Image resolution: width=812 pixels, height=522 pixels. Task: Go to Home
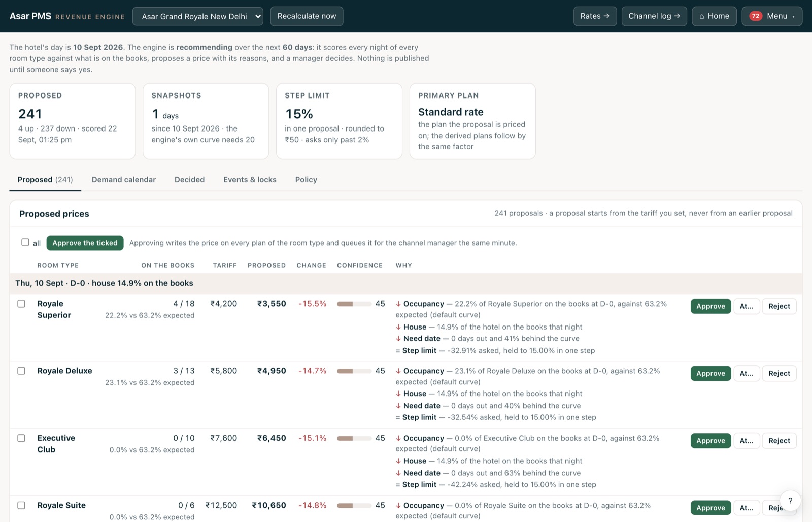[714, 16]
